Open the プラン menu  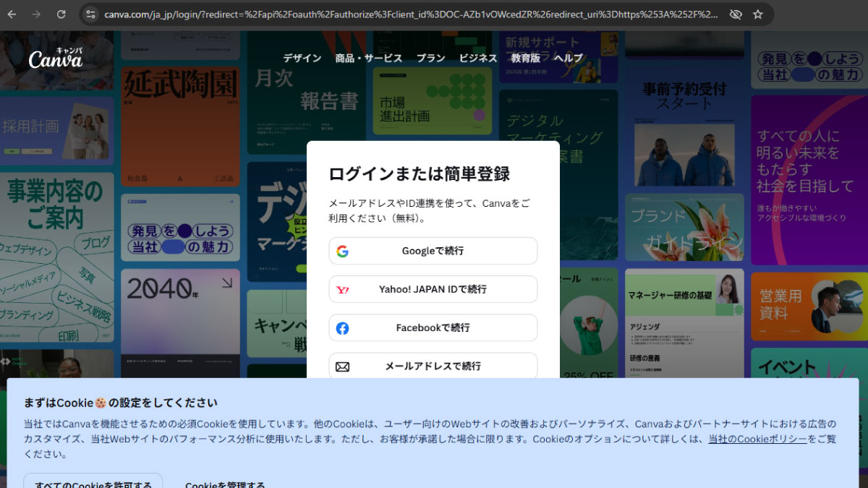[431, 58]
